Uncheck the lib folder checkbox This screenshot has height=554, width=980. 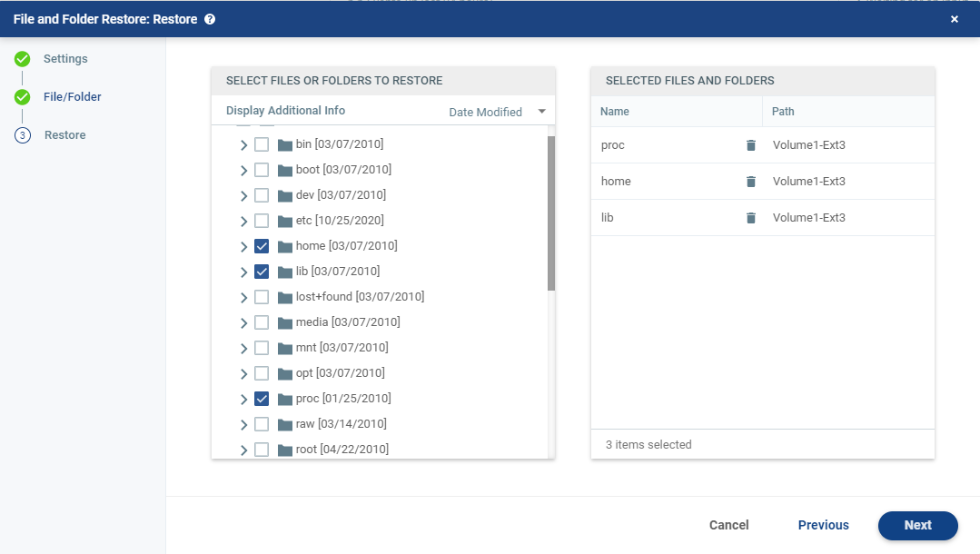click(262, 272)
